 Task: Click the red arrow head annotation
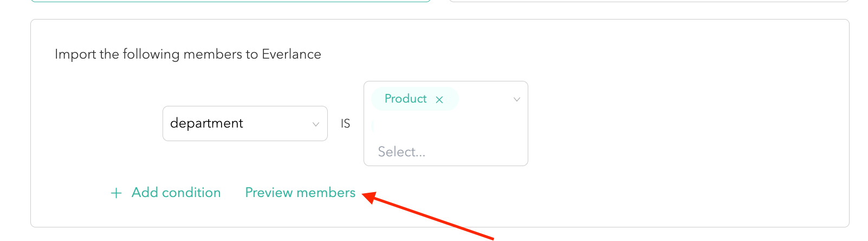[369, 196]
